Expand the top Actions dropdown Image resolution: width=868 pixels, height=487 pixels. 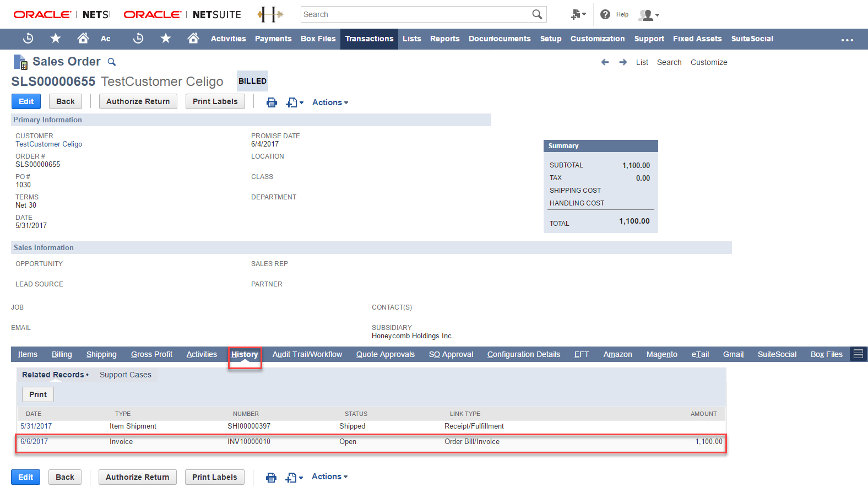click(x=330, y=102)
